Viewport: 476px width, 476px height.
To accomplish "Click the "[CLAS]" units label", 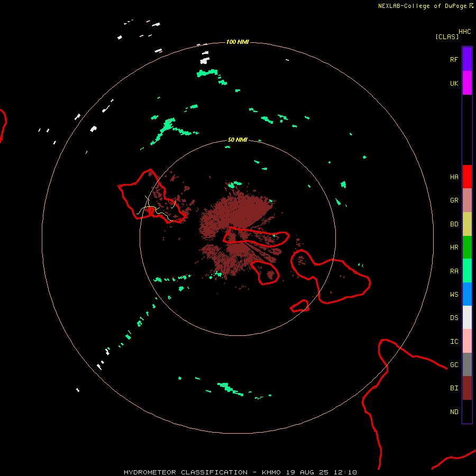I will pyautogui.click(x=447, y=36).
